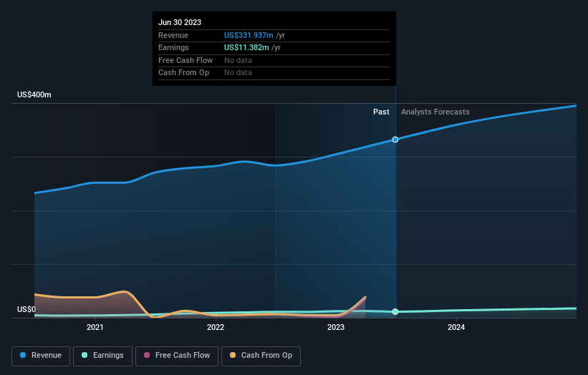Click the Earnings tooltip row label

click(173, 47)
